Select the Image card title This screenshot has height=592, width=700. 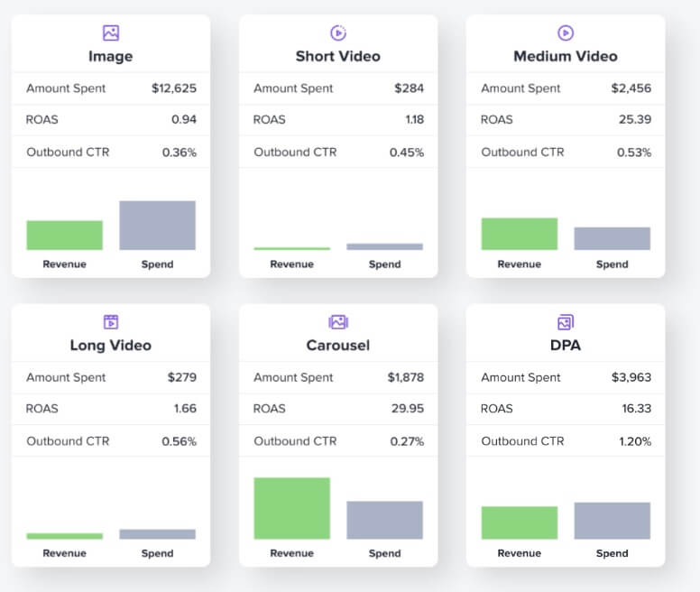[111, 56]
